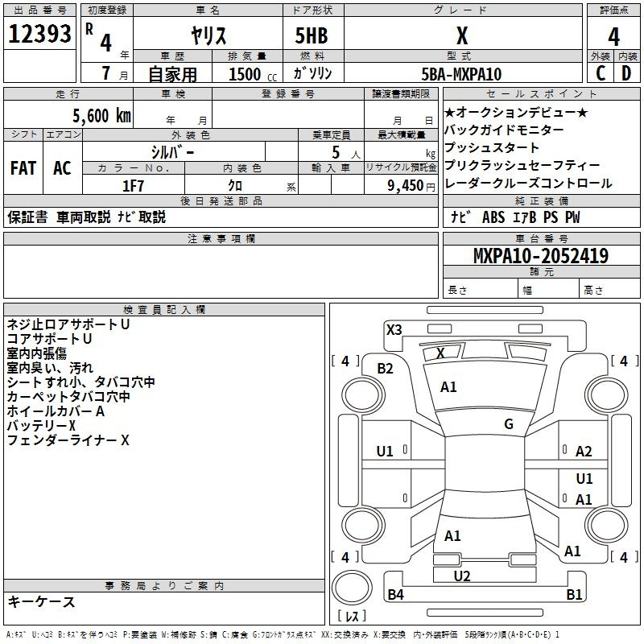Click the B2 mark on the diagram

386,369
